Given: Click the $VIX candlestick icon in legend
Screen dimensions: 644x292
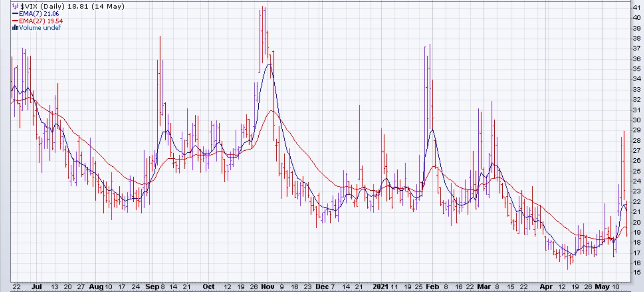Looking at the screenshot, I should 15,6.
